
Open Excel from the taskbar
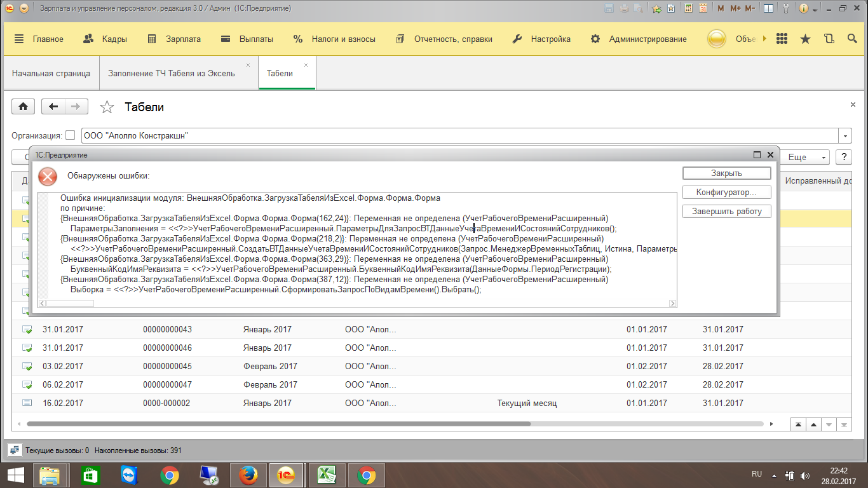[327, 475]
